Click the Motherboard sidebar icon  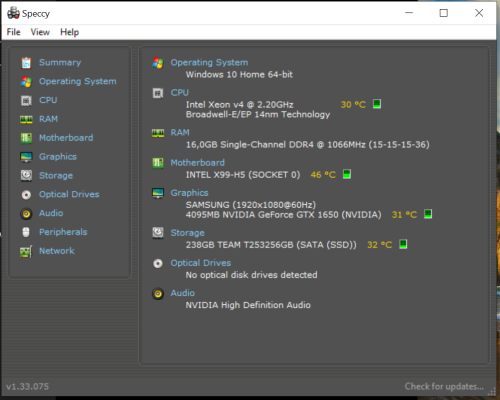[26, 138]
